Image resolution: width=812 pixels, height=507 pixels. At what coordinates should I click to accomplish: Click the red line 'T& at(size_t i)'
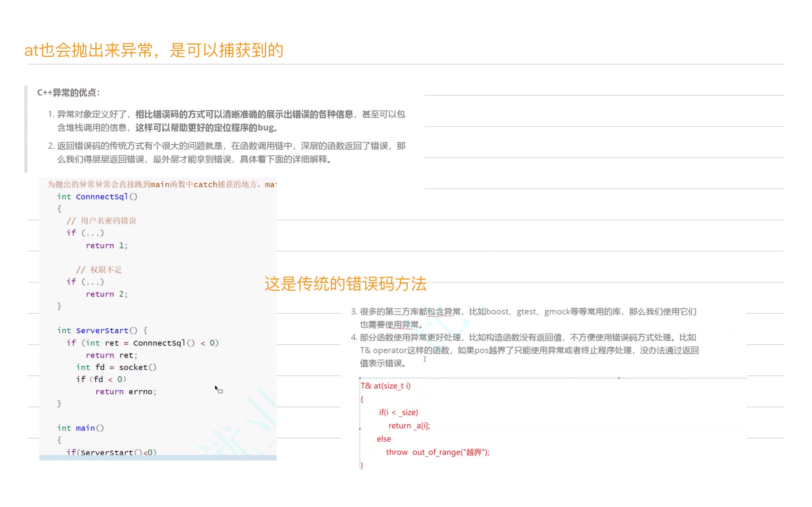point(386,386)
